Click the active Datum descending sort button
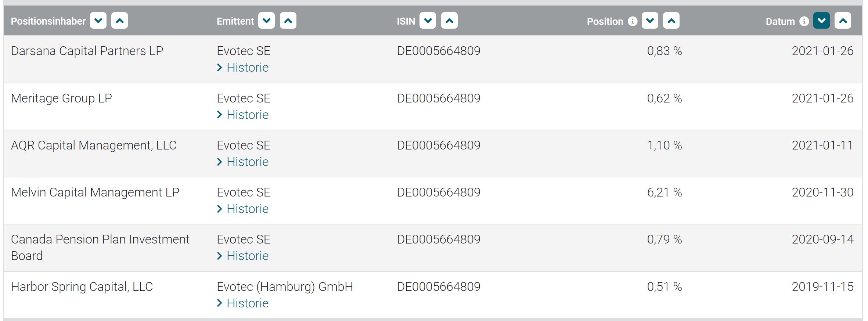The image size is (868, 321). [x=821, y=21]
